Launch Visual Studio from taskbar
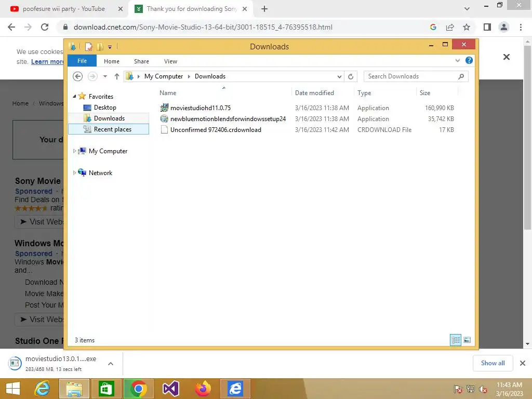This screenshot has width=532, height=399. tap(170, 389)
